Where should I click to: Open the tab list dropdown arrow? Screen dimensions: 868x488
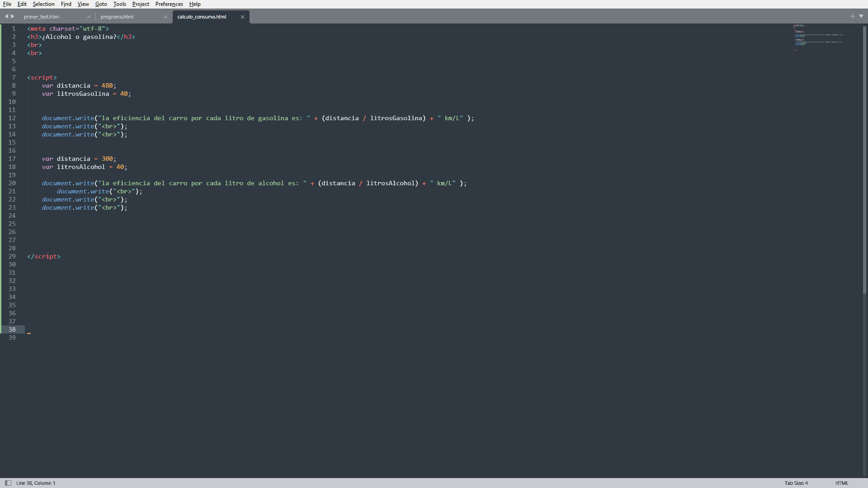(861, 16)
